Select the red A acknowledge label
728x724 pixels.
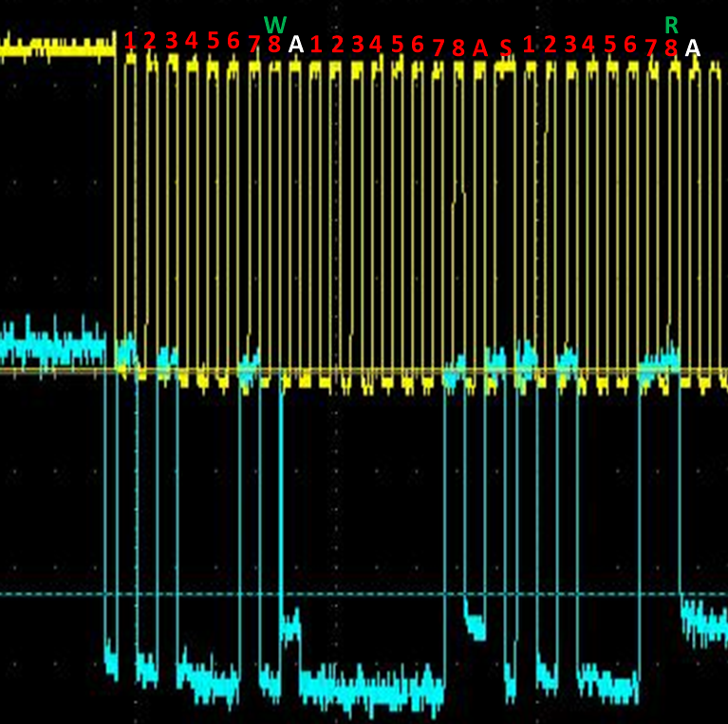coord(480,47)
